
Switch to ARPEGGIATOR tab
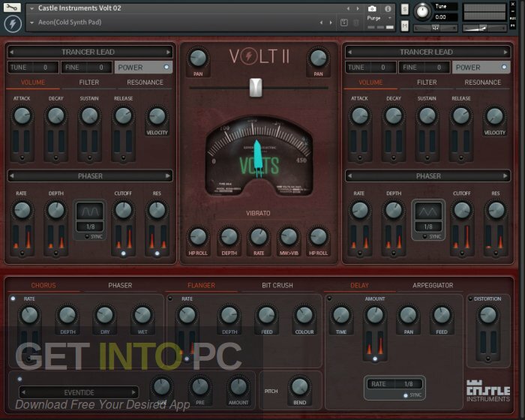pos(433,285)
